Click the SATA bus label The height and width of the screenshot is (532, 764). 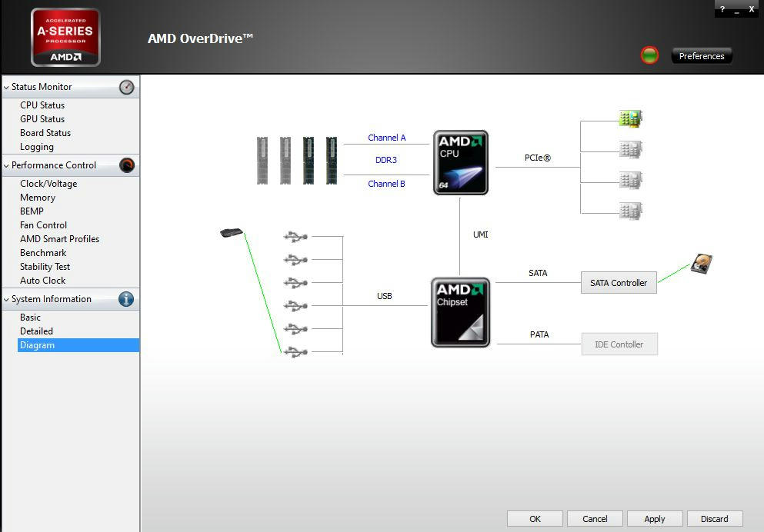[x=538, y=273]
